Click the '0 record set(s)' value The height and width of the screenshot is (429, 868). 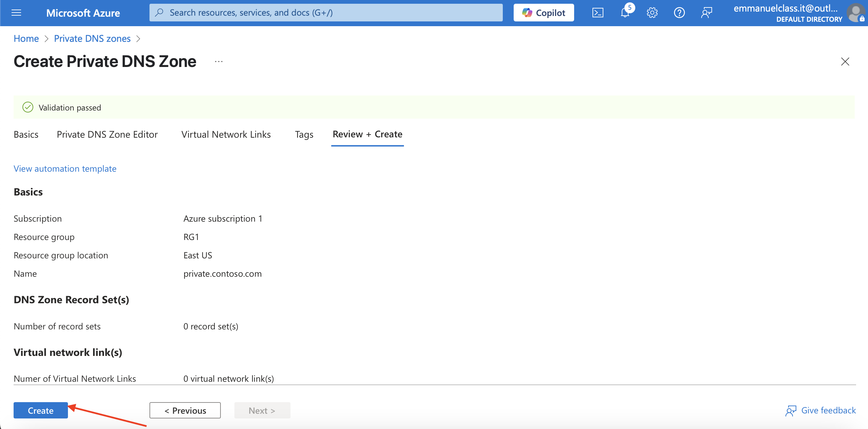click(211, 326)
